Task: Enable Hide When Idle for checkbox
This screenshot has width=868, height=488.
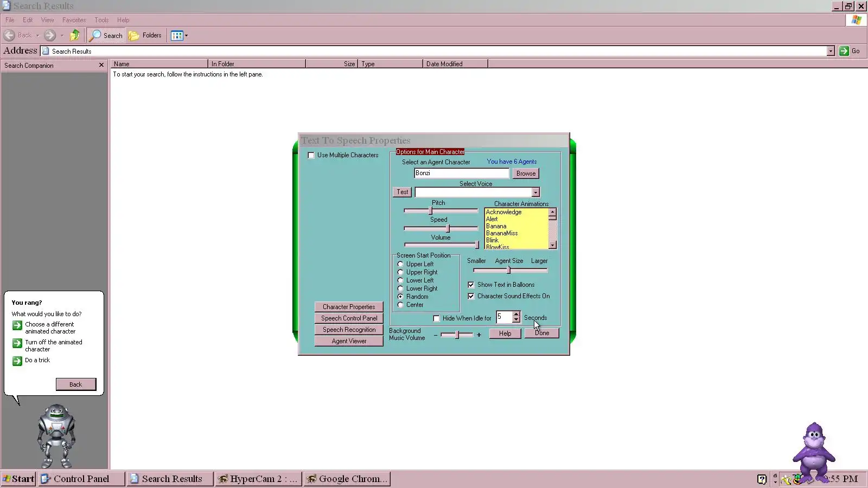Action: (x=436, y=318)
